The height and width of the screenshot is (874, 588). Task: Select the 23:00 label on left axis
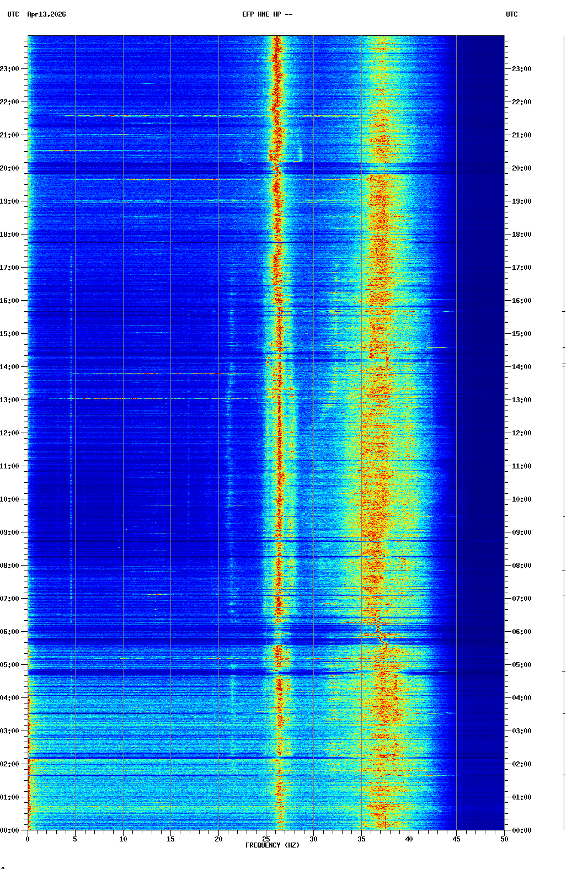point(10,69)
